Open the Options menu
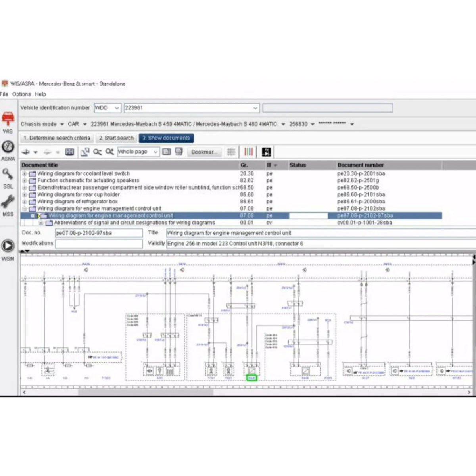The width and height of the screenshot is (476, 476). point(21,94)
